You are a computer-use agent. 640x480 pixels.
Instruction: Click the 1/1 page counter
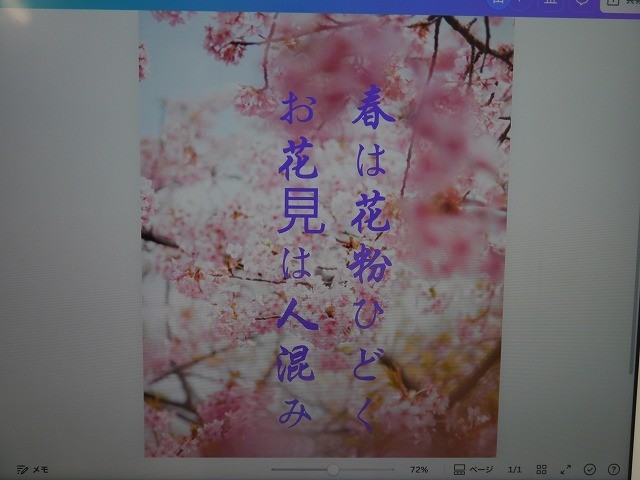[514, 469]
